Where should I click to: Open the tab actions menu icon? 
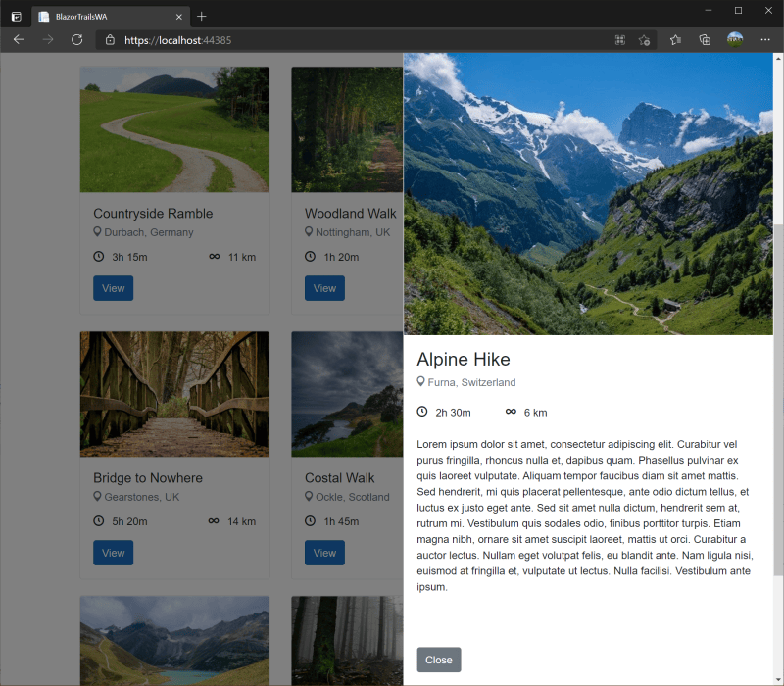coord(16,17)
